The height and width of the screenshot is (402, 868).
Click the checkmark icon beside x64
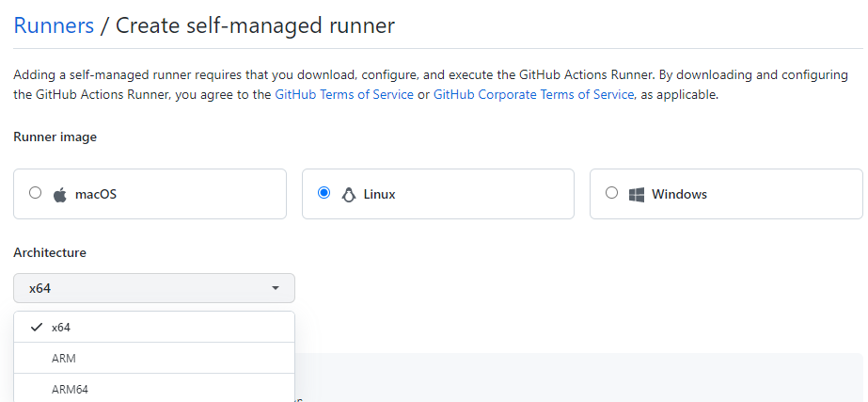[x=37, y=327]
